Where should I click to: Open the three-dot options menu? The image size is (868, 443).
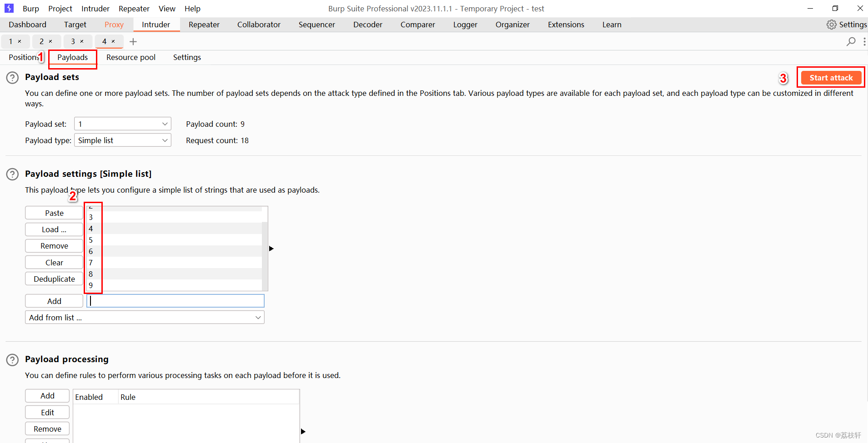click(864, 41)
